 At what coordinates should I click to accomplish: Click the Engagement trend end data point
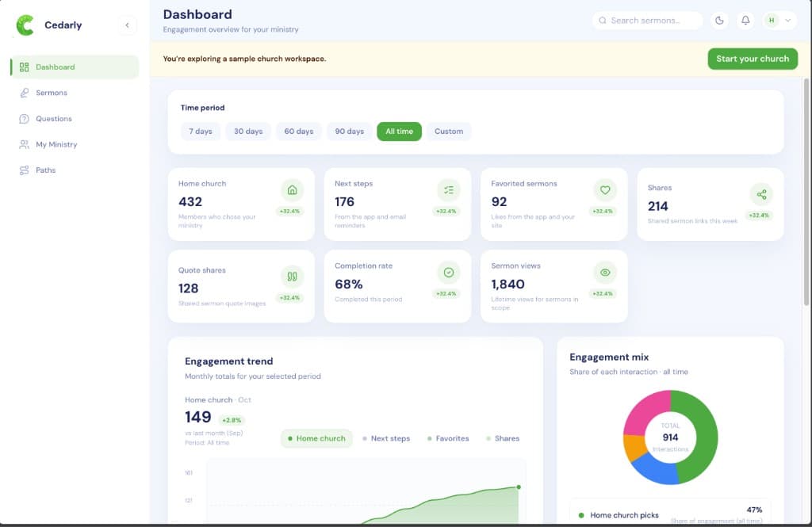[x=519, y=487]
